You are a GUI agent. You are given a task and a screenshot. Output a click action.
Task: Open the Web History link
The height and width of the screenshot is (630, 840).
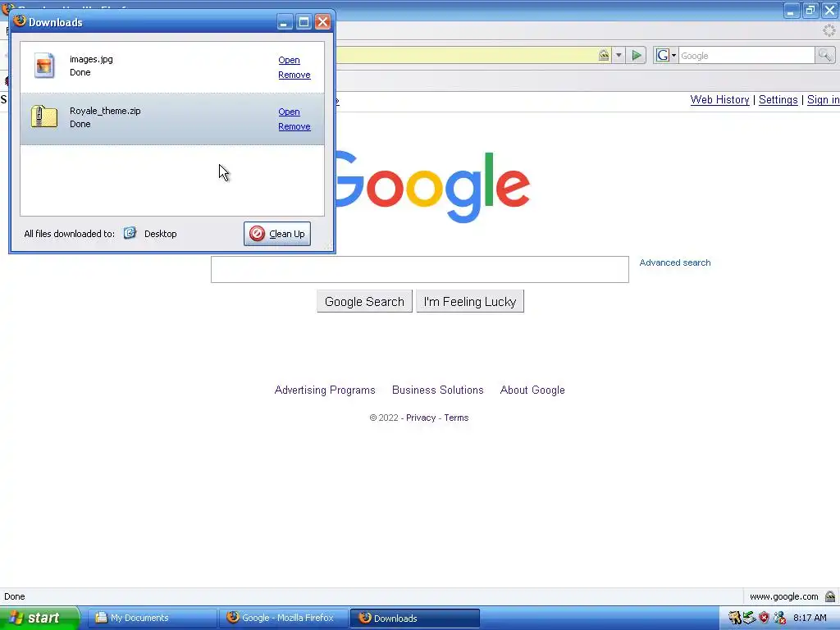click(719, 99)
